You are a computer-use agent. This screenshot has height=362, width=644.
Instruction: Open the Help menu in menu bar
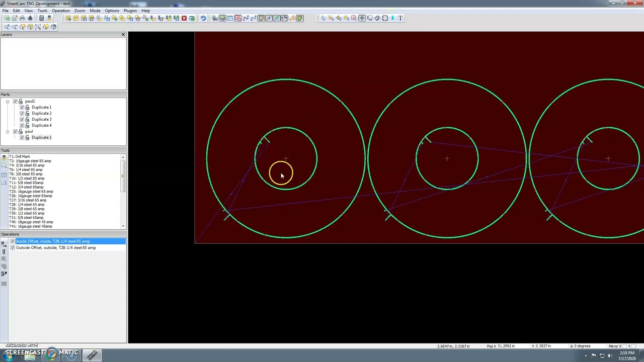[145, 11]
